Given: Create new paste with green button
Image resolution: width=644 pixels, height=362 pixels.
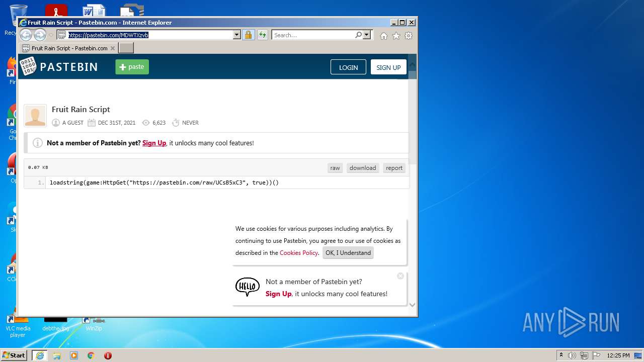Looking at the screenshot, I should pos(132,67).
